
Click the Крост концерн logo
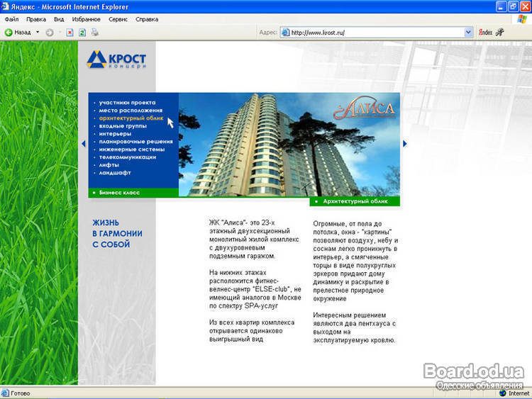point(116,60)
